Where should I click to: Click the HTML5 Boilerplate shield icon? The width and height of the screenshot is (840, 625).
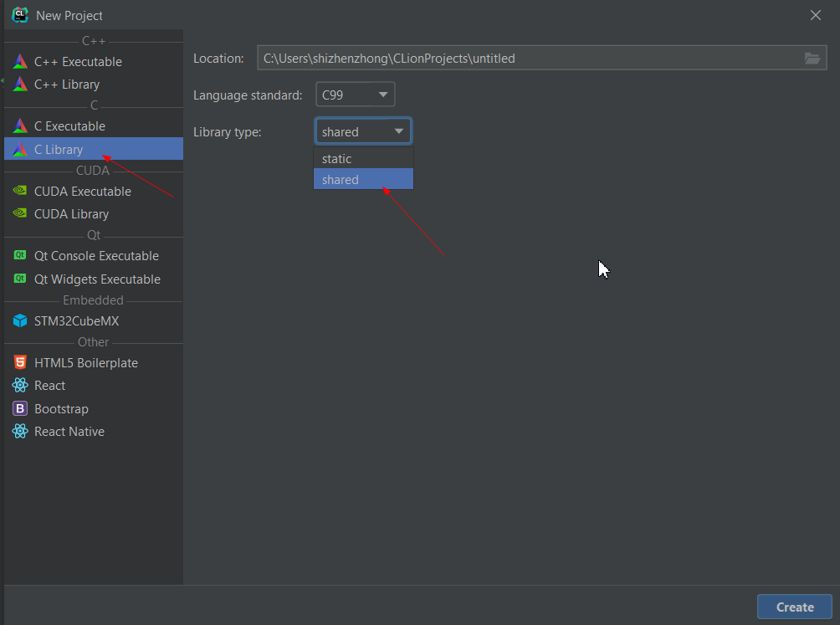click(20, 362)
